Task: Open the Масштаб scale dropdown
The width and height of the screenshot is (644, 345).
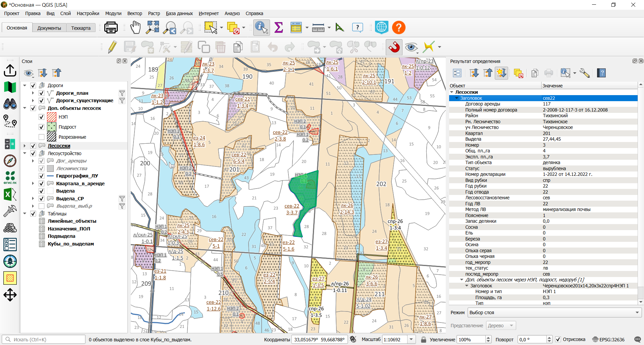Action: [412, 339]
